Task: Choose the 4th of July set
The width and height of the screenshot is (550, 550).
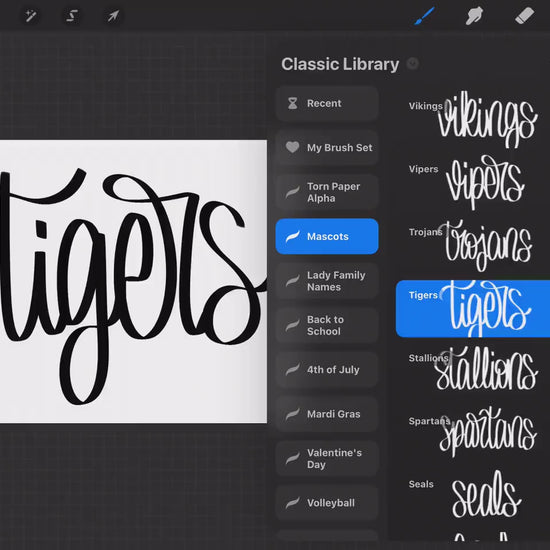Action: (x=327, y=370)
